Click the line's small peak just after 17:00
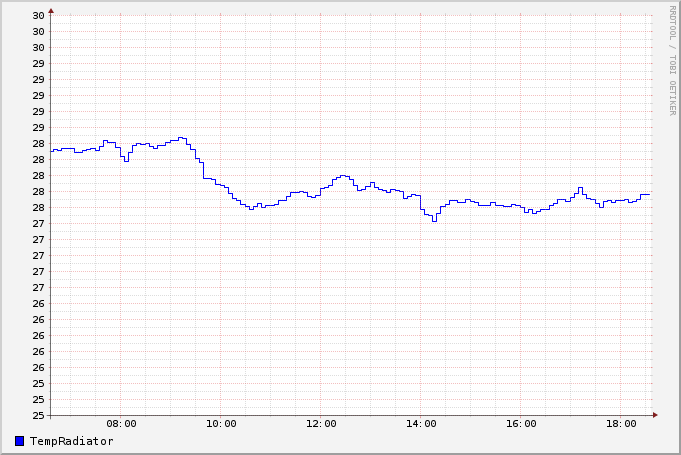Image resolution: width=681 pixels, height=455 pixels. pos(579,188)
